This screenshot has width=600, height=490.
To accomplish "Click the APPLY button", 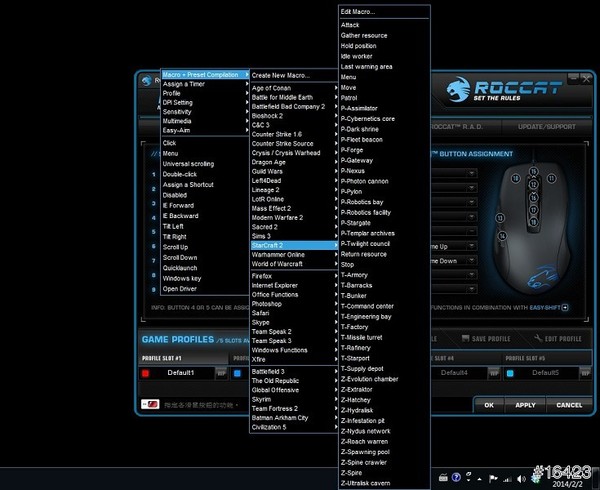I will coord(525,405).
